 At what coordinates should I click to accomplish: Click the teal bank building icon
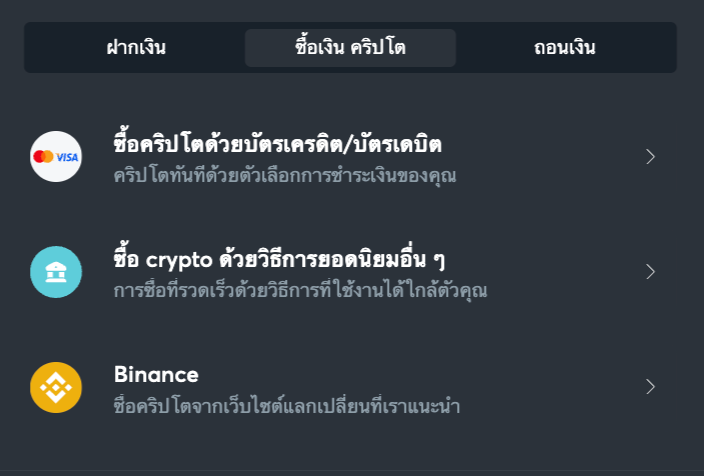tap(56, 272)
